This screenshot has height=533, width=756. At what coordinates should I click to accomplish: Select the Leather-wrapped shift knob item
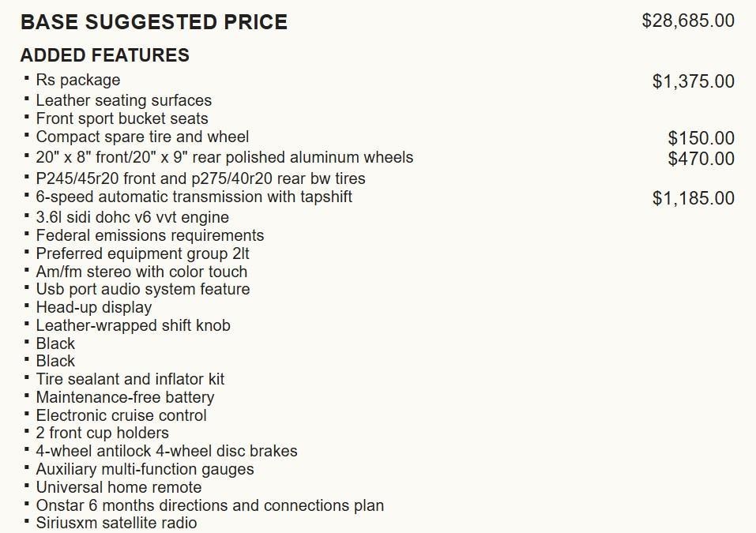(134, 325)
